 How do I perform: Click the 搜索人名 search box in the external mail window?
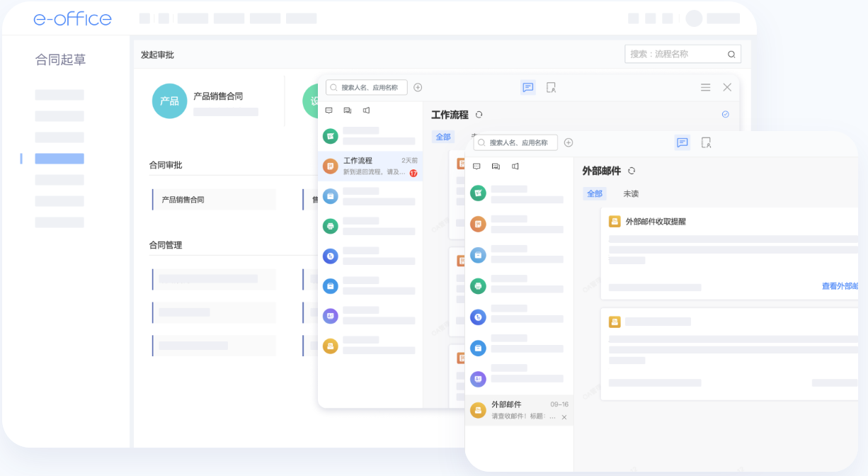pyautogui.click(x=515, y=142)
